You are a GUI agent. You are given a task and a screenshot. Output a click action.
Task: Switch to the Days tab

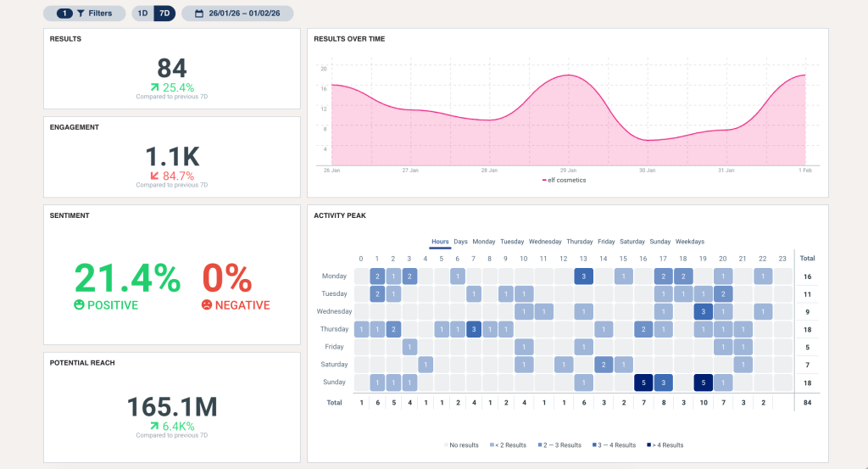point(460,242)
